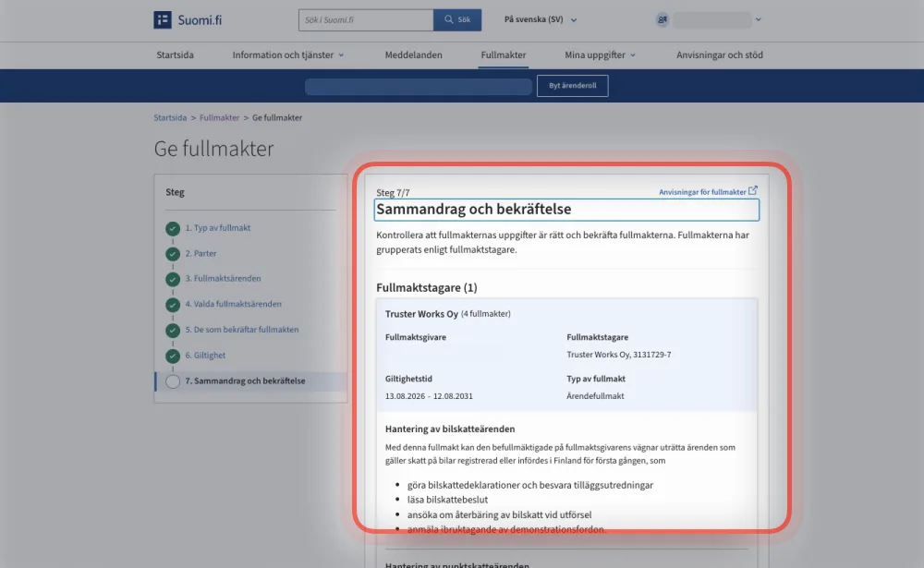Click Fullmakter breadcrumb link
This screenshot has height=568, width=924.
pos(219,118)
